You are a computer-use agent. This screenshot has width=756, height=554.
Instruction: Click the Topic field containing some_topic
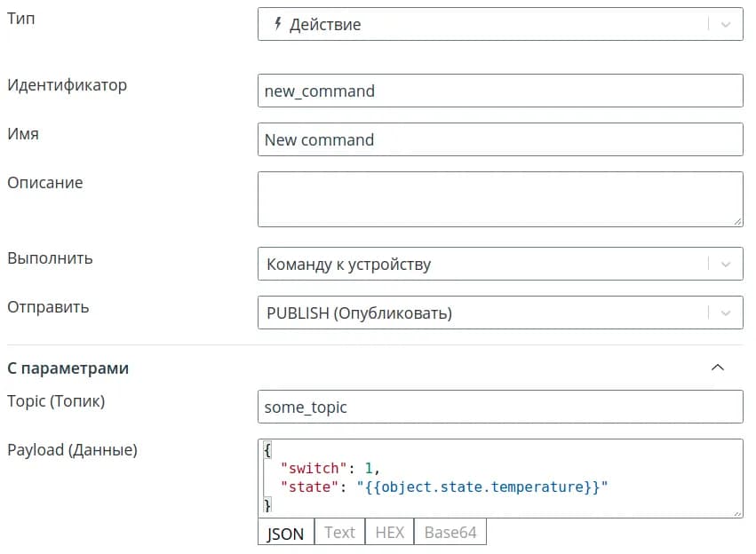pos(499,408)
